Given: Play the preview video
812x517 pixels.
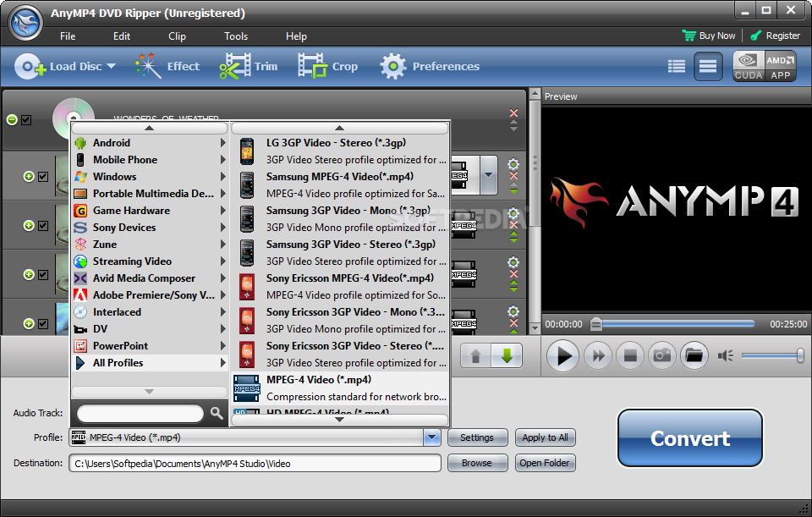Looking at the screenshot, I should 563,355.
